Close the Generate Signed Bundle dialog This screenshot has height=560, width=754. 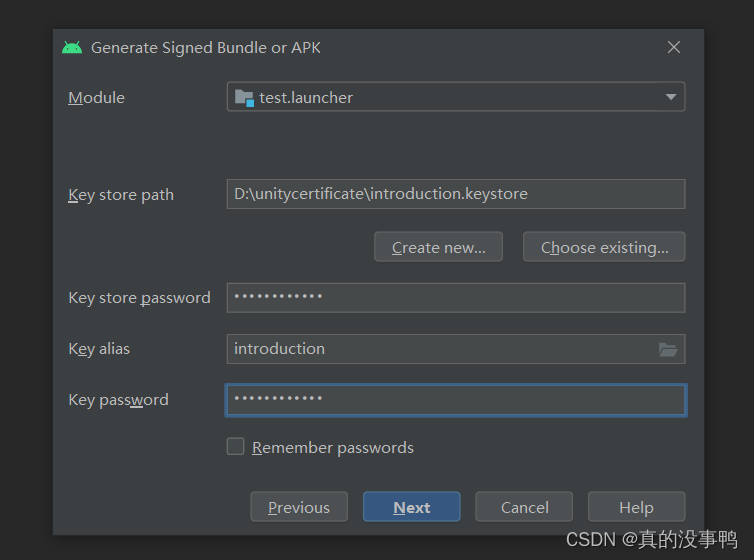point(674,47)
